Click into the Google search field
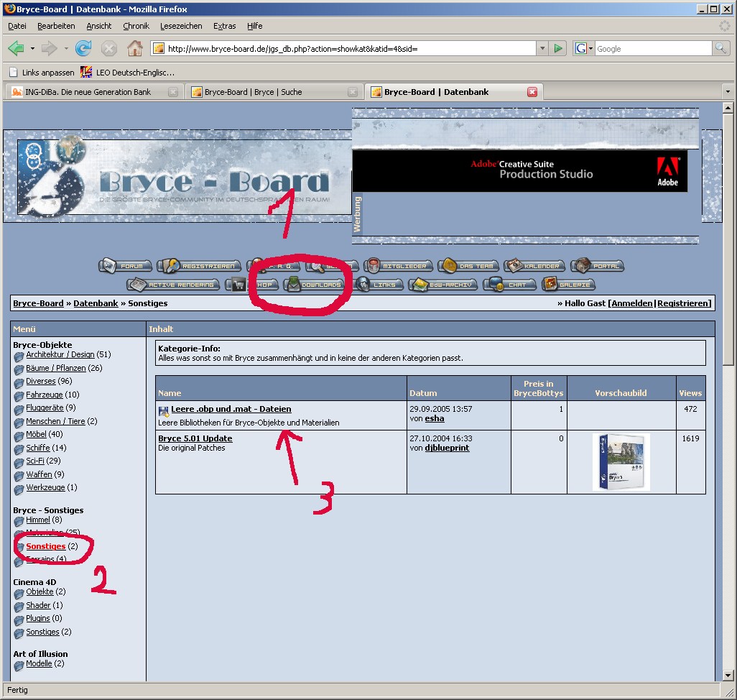The width and height of the screenshot is (737, 700). tap(653, 48)
